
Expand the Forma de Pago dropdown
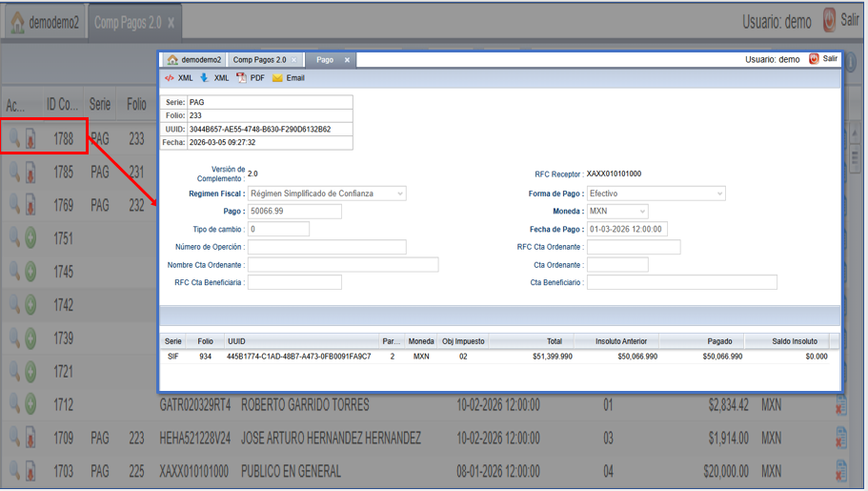point(656,194)
